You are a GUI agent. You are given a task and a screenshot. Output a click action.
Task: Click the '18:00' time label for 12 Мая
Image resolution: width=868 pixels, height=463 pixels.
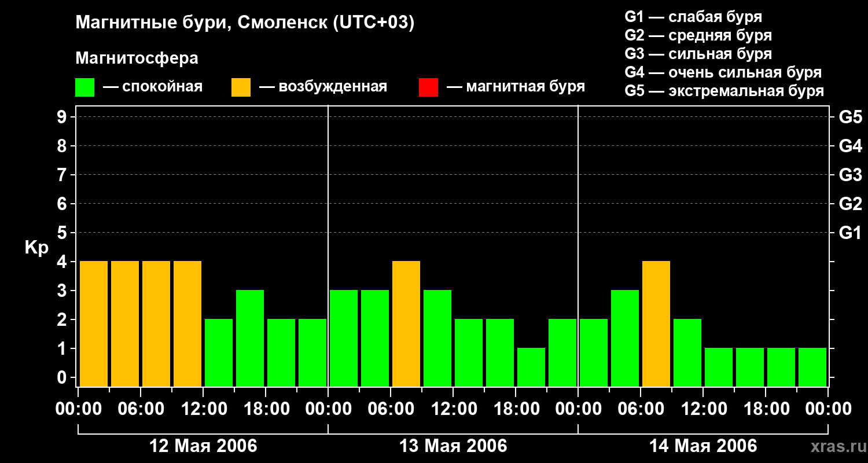266,409
